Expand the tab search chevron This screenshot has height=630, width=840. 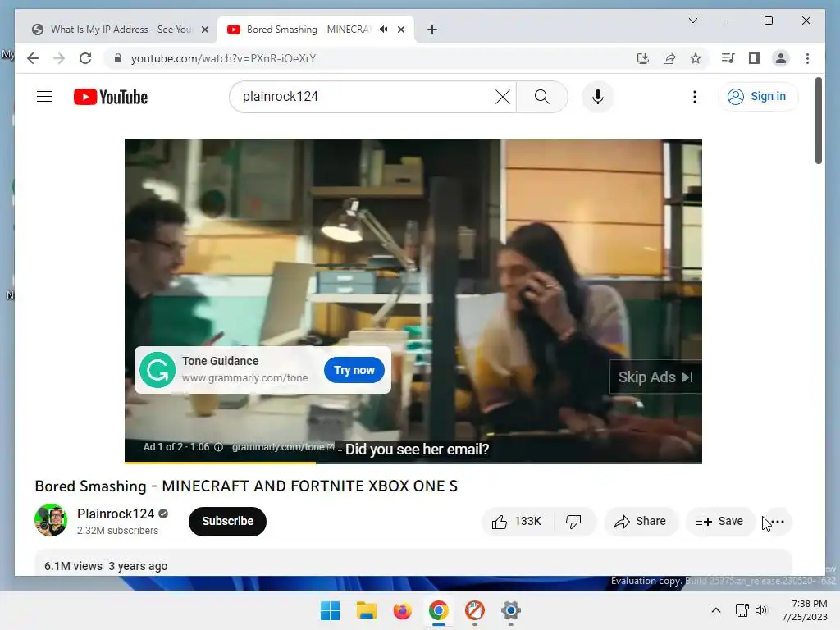click(x=692, y=21)
